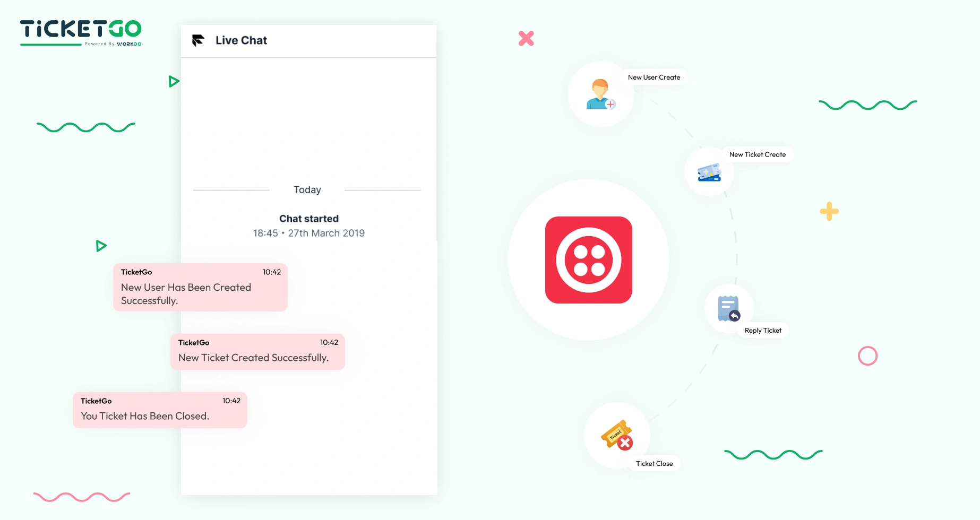Click the pink X decoration
980x520 pixels.
[526, 38]
